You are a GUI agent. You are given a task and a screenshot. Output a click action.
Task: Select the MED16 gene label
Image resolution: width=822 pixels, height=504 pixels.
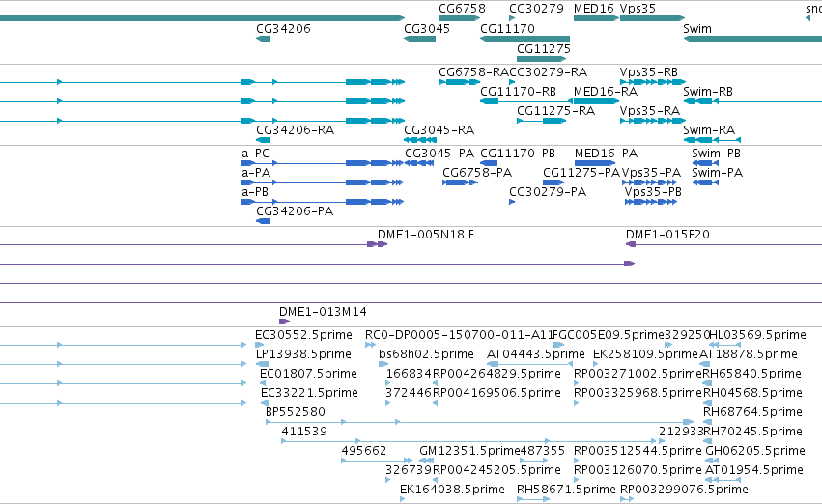(593, 9)
